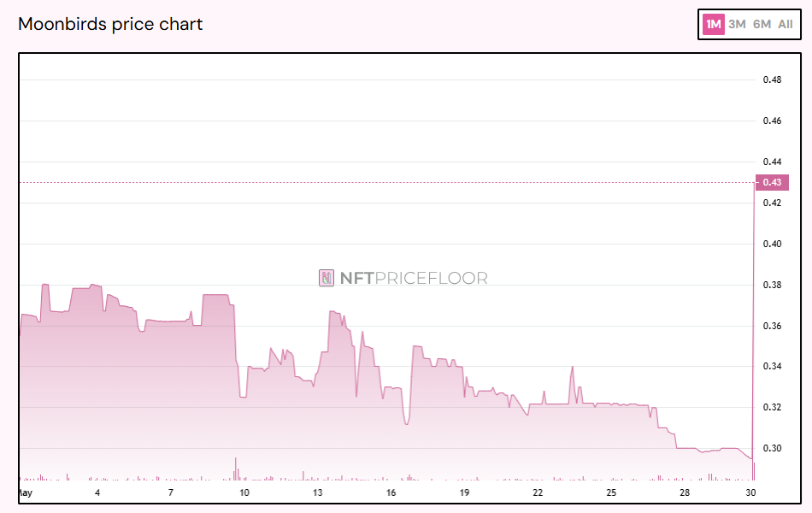Switch chart to 6M range
The height and width of the screenshot is (513, 812).
coord(762,24)
